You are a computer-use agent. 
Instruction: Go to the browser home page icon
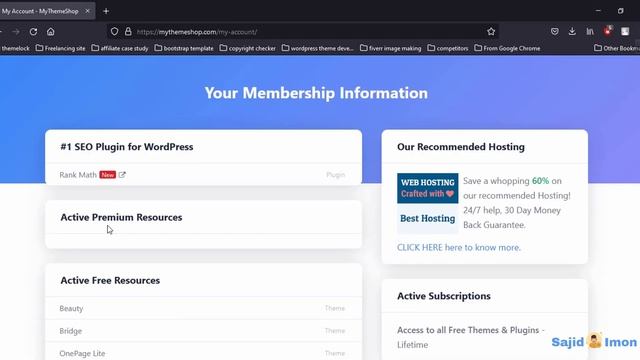(51, 32)
